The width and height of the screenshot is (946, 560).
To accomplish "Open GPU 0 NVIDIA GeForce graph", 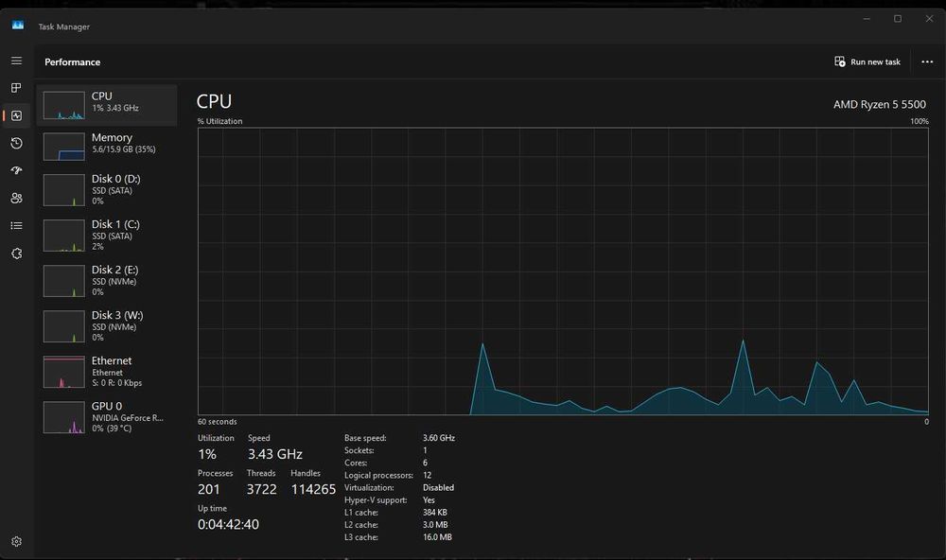I will 107,416.
